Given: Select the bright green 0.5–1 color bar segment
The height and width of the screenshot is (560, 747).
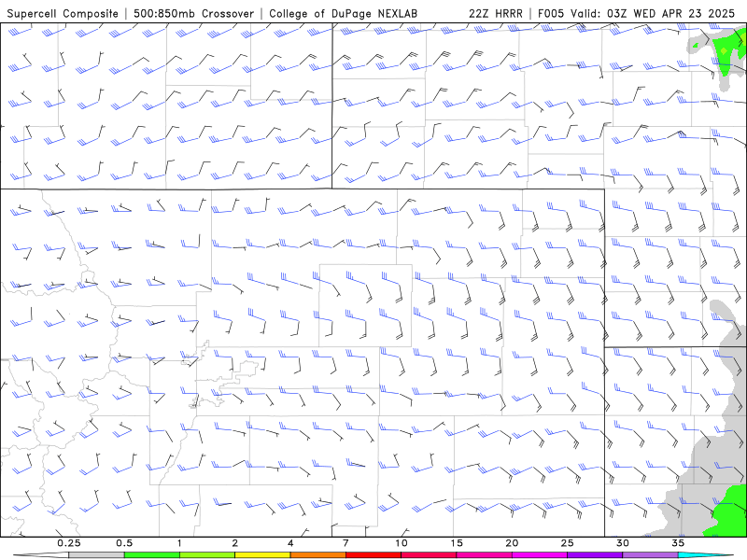Looking at the screenshot, I should pyautogui.click(x=152, y=555).
